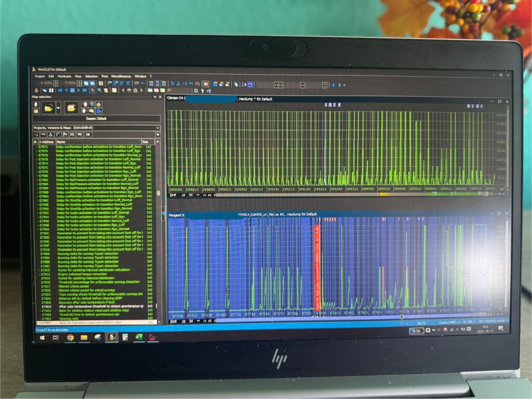Click the Session: Default button
The image size is (532, 399).
[96, 118]
